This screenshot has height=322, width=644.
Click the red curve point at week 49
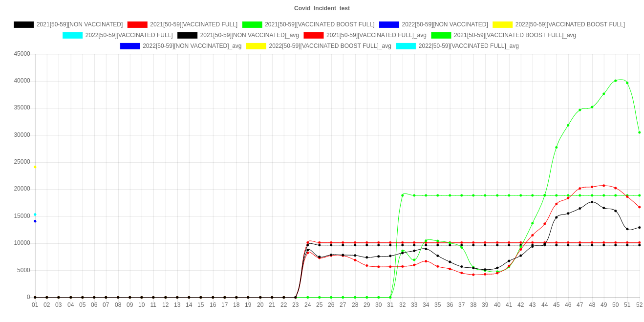click(x=604, y=186)
